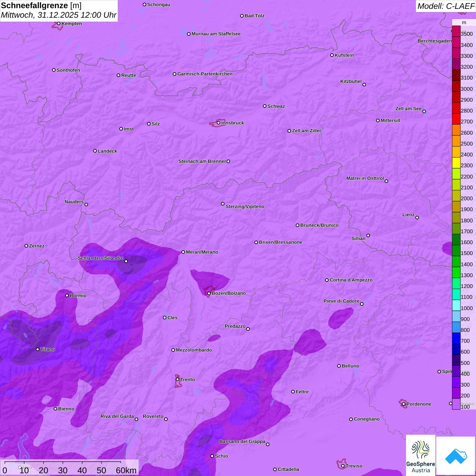The height and width of the screenshot is (476, 476).
Task: Click the legend value '3500'
Action: click(x=467, y=34)
